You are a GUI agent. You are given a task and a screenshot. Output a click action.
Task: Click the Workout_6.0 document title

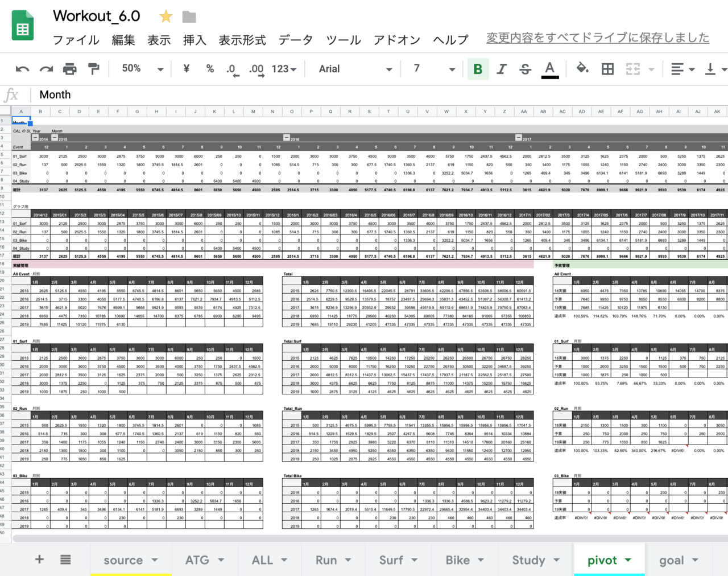tap(97, 16)
